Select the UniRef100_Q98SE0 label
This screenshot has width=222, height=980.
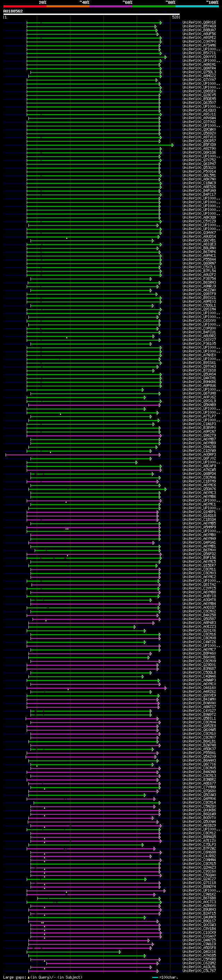(199, 91)
